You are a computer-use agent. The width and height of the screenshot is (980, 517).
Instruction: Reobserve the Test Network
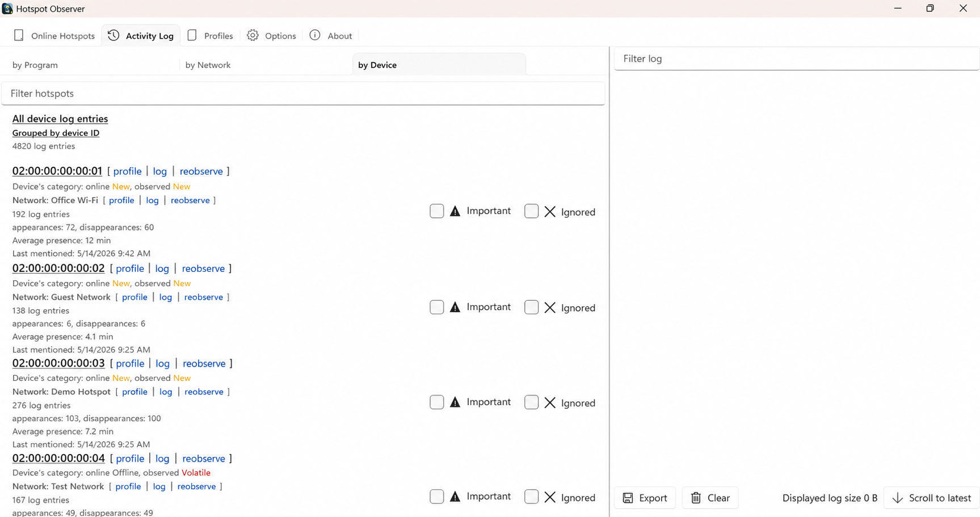click(x=197, y=487)
